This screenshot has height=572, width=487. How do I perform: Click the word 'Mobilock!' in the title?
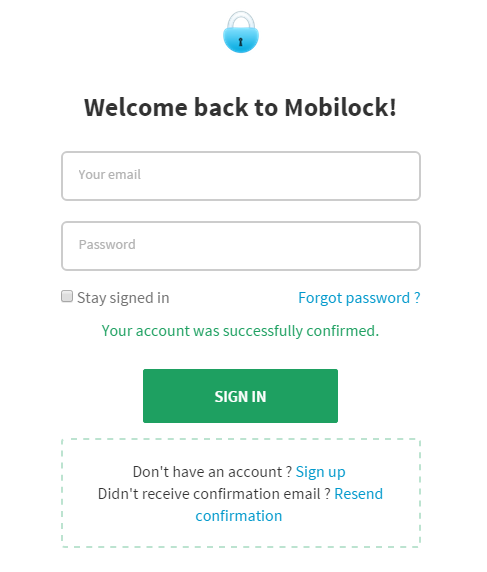tap(340, 108)
